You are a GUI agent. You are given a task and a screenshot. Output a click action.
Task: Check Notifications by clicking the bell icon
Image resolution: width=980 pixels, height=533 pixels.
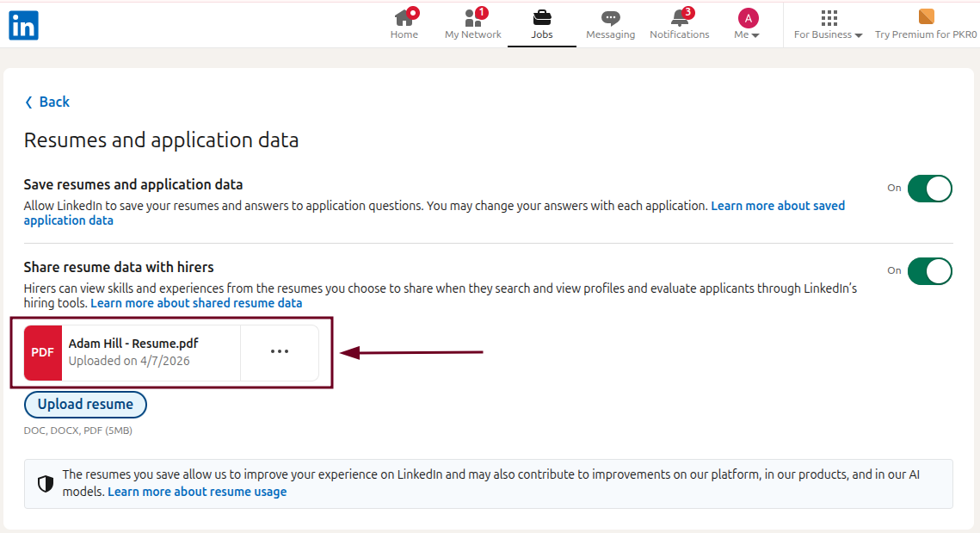point(679,17)
